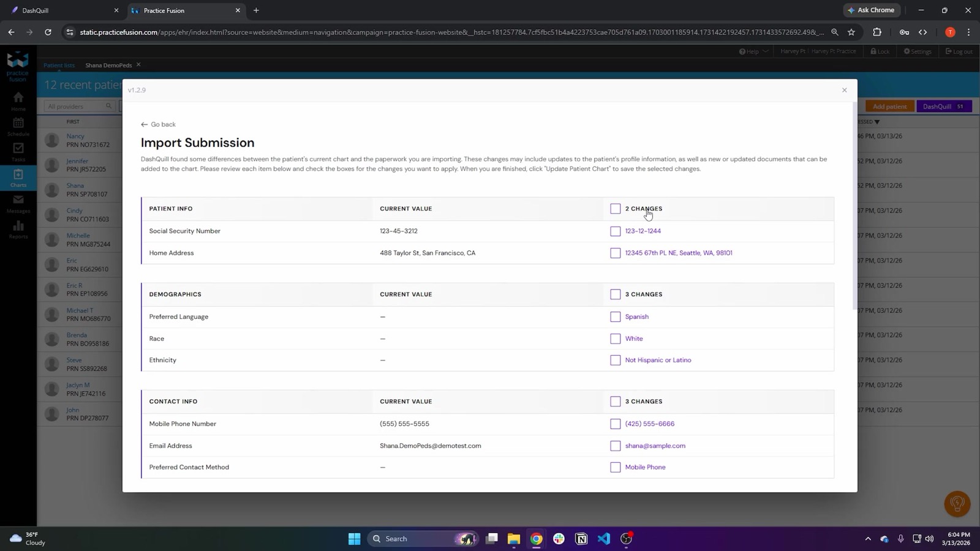This screenshot has width=980, height=551.
Task: Click the Practice Fusion logo
Action: 18,67
